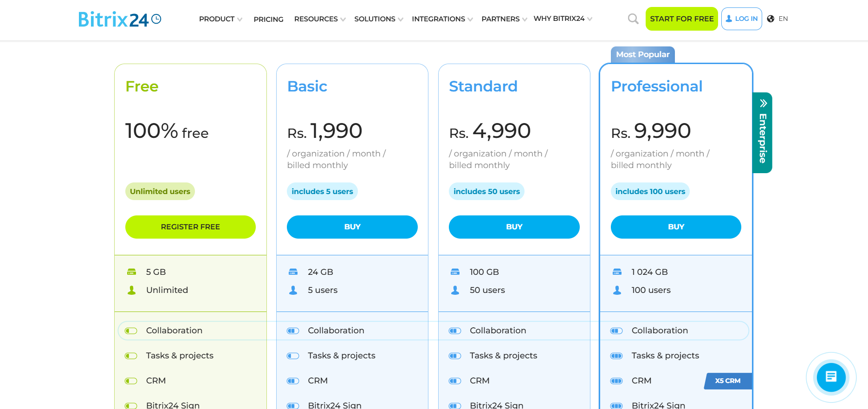This screenshot has height=409, width=868.
Task: Click the user icon beside 50 users
Action: [x=455, y=290]
